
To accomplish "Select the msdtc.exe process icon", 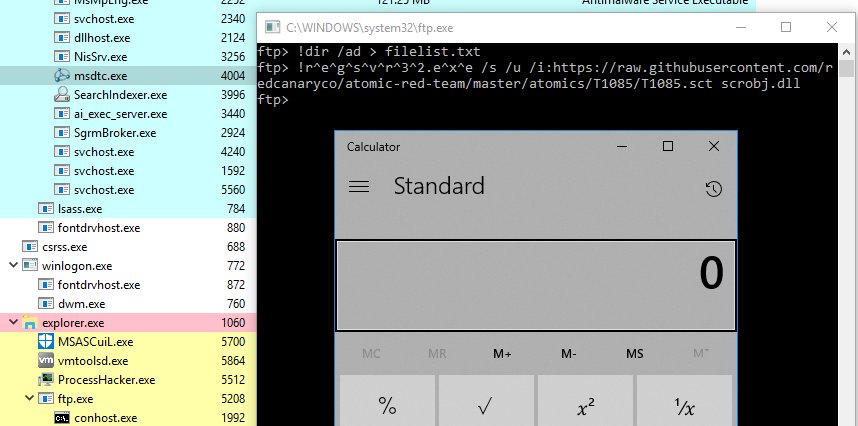I will click(62, 76).
